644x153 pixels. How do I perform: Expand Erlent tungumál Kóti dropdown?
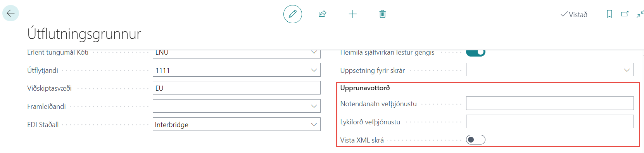pyautogui.click(x=314, y=52)
